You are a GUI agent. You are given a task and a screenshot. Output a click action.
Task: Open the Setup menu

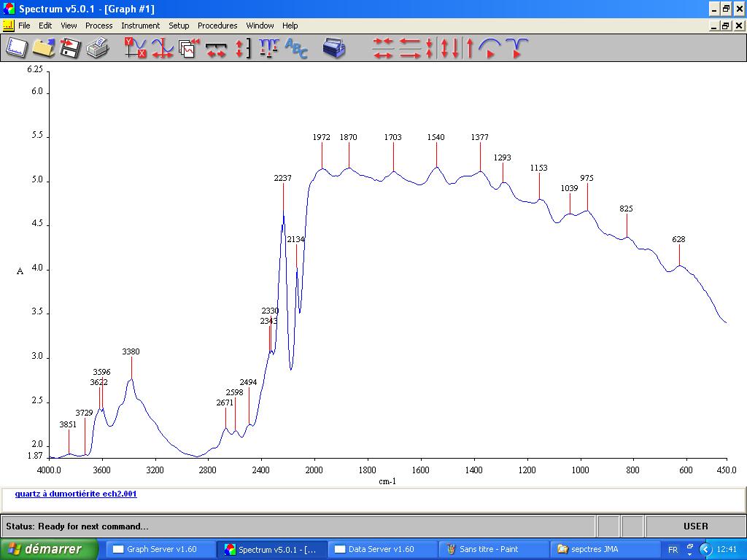click(179, 26)
